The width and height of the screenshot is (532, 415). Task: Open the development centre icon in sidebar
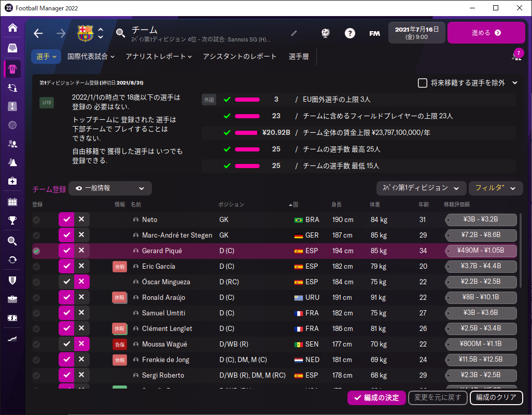(x=12, y=339)
